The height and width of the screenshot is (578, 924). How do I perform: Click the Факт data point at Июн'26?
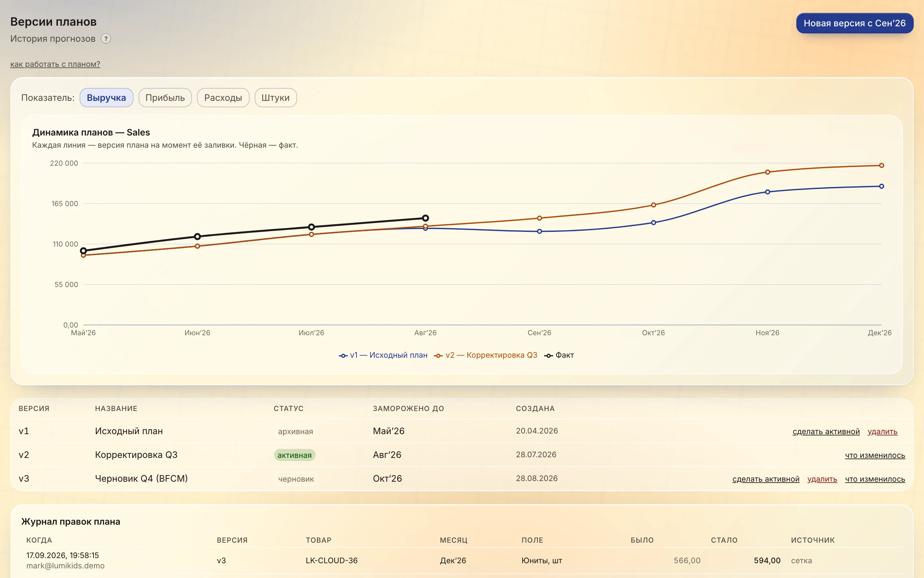tap(197, 237)
